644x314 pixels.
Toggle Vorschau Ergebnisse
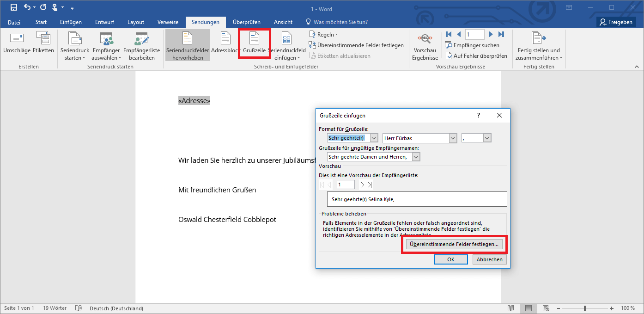click(425, 46)
